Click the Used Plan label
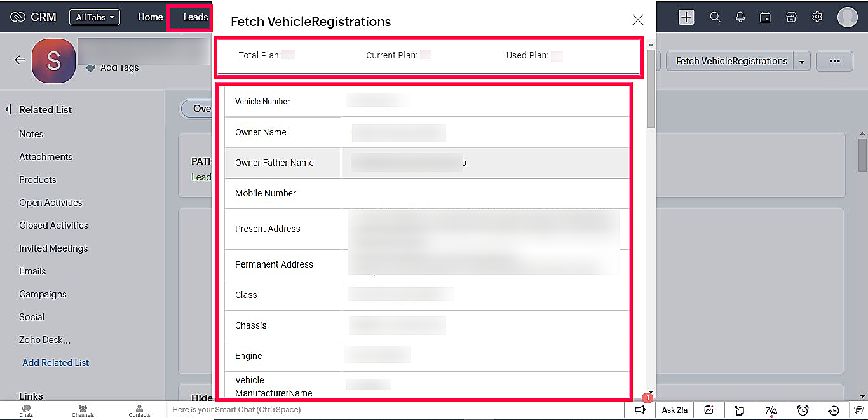This screenshot has width=868, height=420. point(527,55)
